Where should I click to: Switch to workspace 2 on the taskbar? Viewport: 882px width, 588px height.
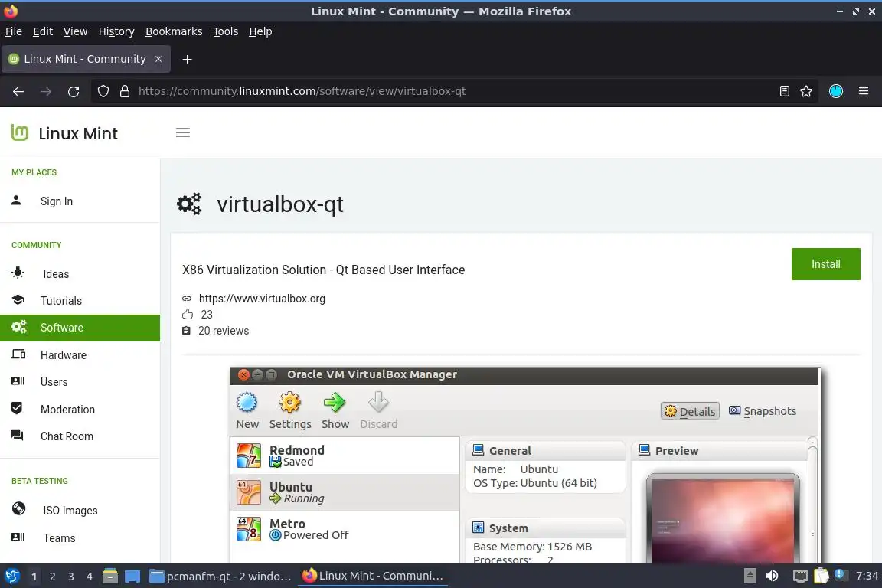click(x=52, y=577)
